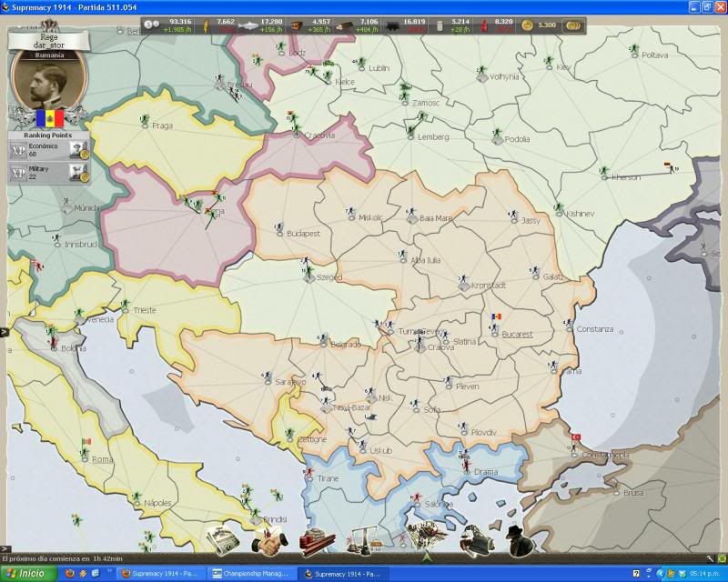Screen dimensions: 728x582
Task: Click the red gas canister resource icon
Action: pos(485,26)
